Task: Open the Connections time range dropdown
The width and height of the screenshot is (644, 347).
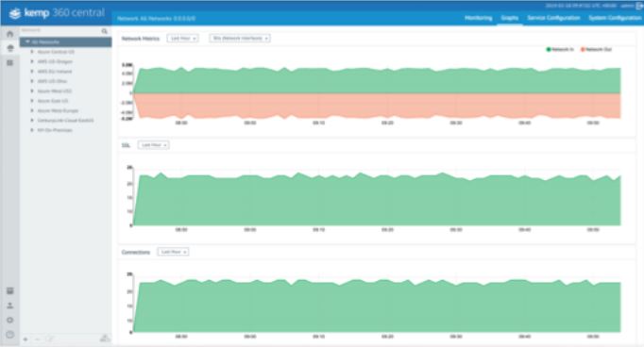Action: pyautogui.click(x=174, y=252)
